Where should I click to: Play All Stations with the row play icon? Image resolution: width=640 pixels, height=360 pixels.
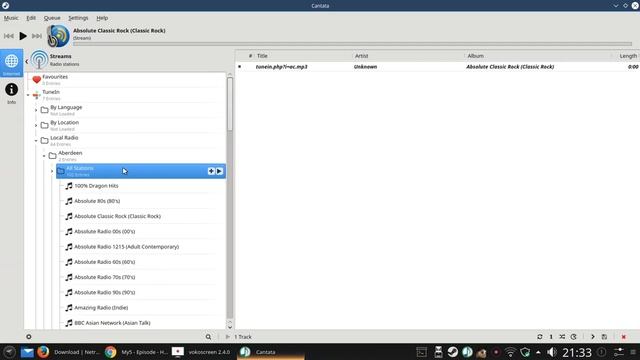coord(220,171)
